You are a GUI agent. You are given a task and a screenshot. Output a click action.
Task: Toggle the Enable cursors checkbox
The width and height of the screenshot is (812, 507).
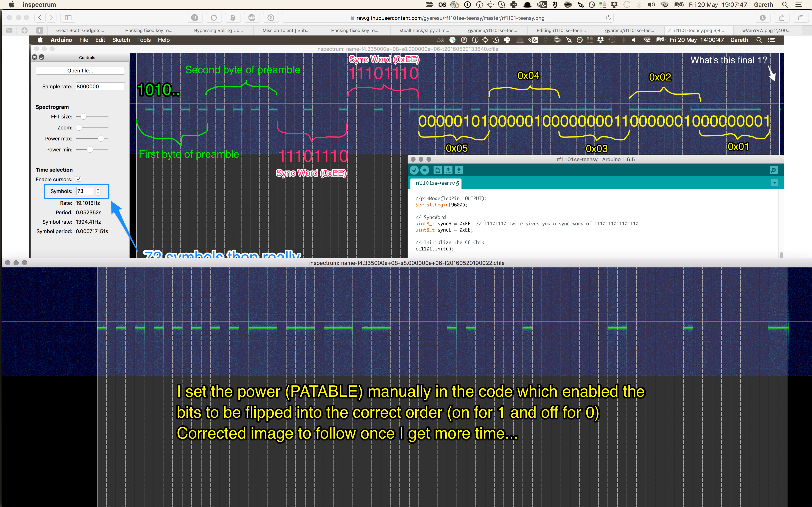coord(78,179)
